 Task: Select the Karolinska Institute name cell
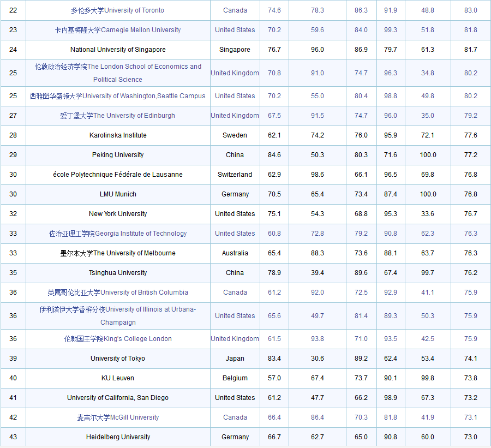coord(117,135)
